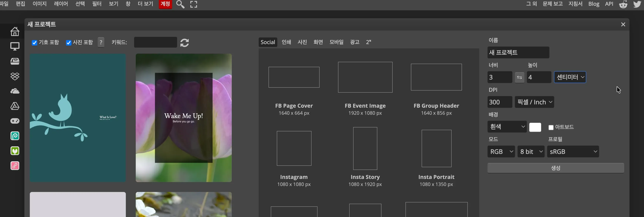Open the 지침서 link
This screenshot has width=644, height=217.
576,4
